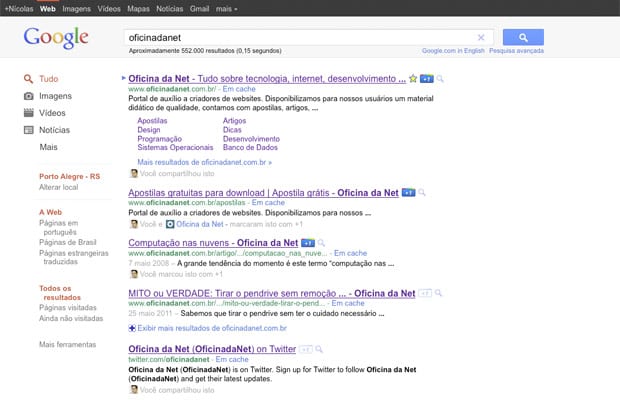
Task: Select Notícias in the top bar
Action: click(170, 8)
